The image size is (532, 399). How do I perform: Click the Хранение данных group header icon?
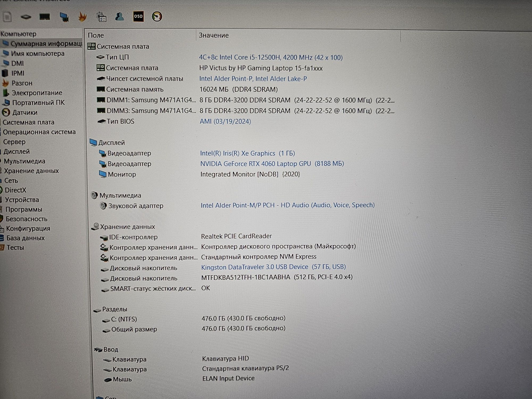click(95, 226)
